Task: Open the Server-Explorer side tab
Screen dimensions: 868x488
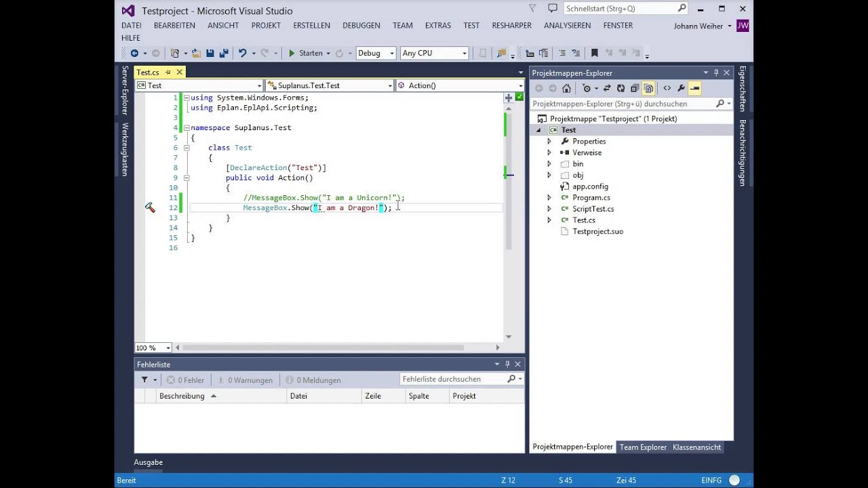Action: click(x=125, y=90)
